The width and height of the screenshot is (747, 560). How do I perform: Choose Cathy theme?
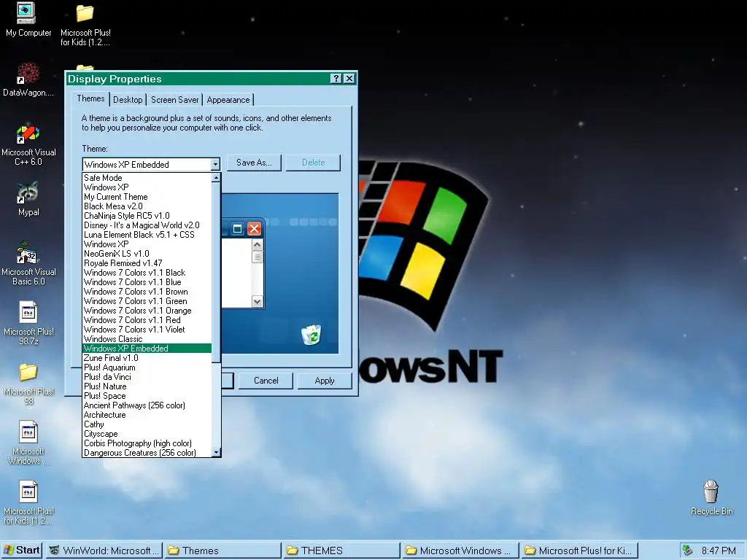click(147, 424)
